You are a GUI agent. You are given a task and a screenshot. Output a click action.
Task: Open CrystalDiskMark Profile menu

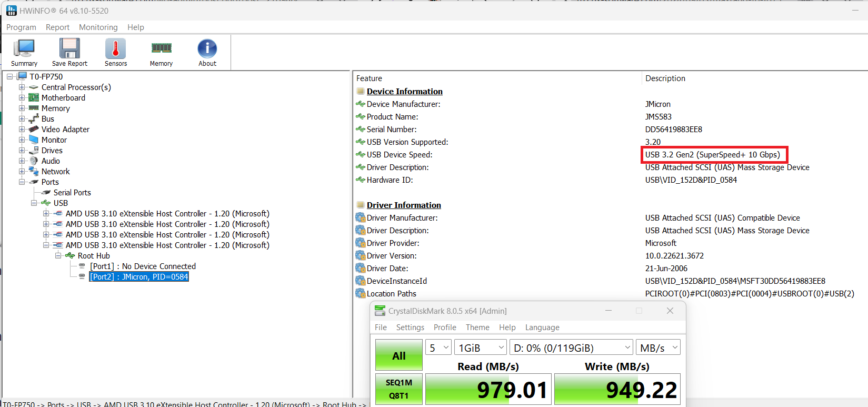[445, 327]
